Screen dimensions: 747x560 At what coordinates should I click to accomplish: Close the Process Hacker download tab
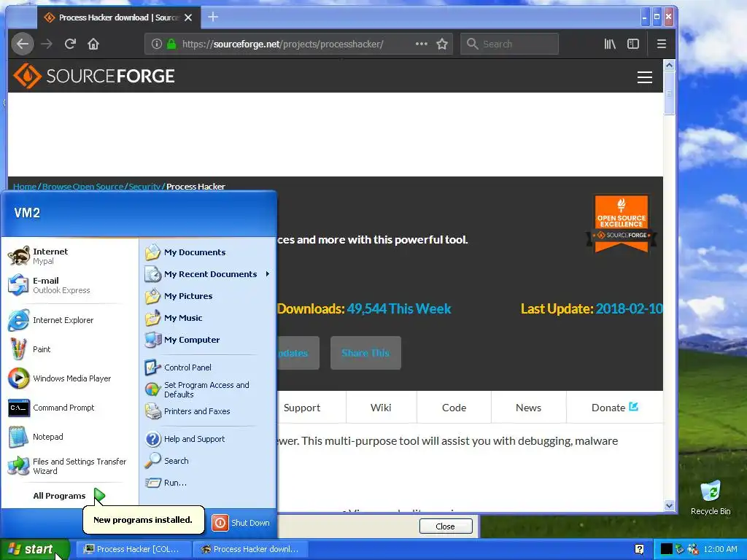click(x=188, y=17)
